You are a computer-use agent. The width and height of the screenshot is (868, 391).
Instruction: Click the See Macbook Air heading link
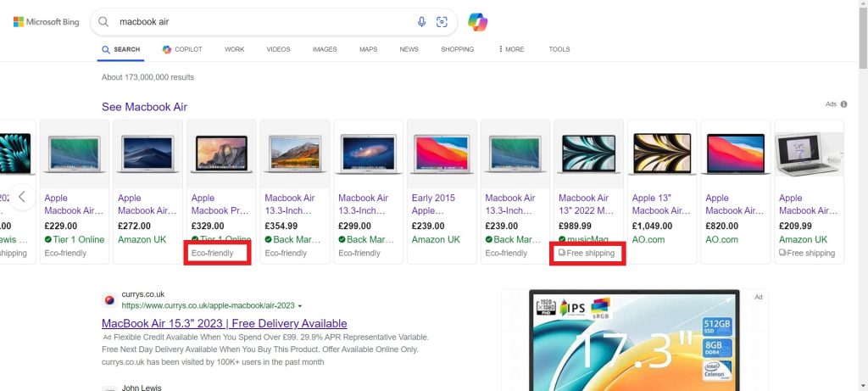144,107
